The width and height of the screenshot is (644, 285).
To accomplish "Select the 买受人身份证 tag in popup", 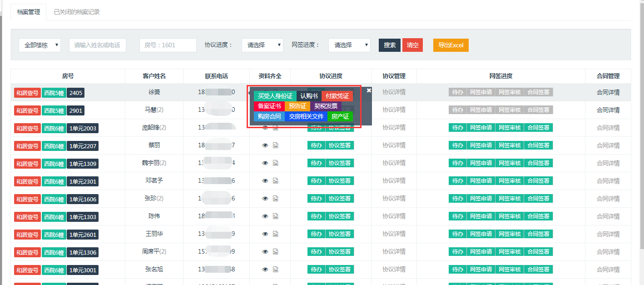I will (275, 96).
